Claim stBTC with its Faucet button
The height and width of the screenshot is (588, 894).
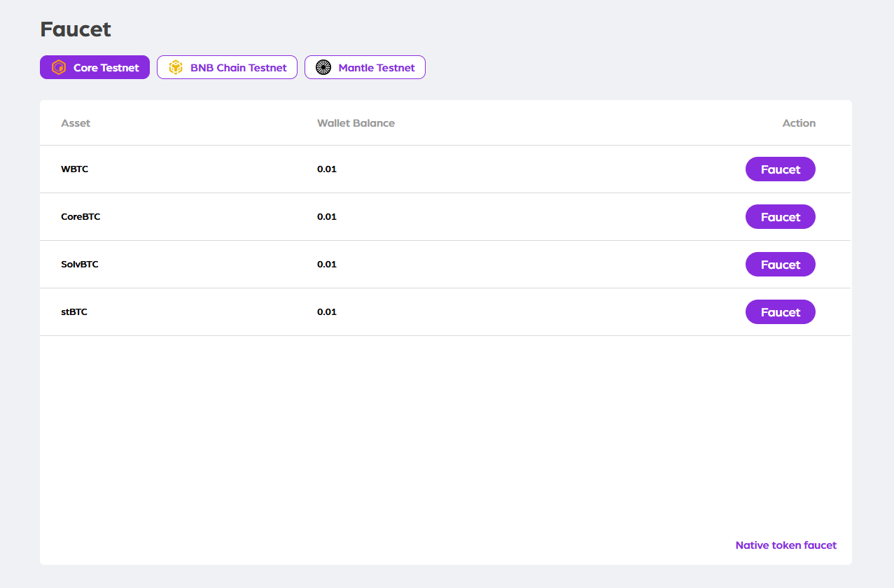point(780,312)
